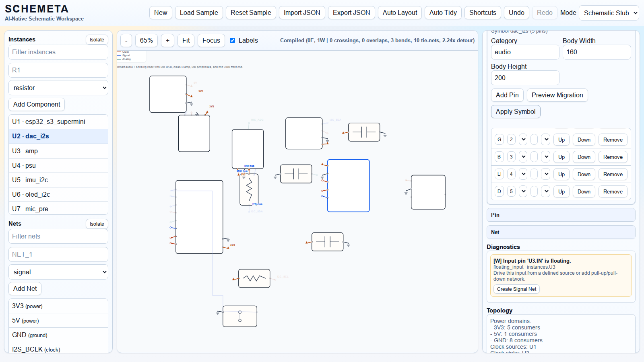
Task: Click the topmost capacitor symbol on canvas
Action: click(x=364, y=132)
